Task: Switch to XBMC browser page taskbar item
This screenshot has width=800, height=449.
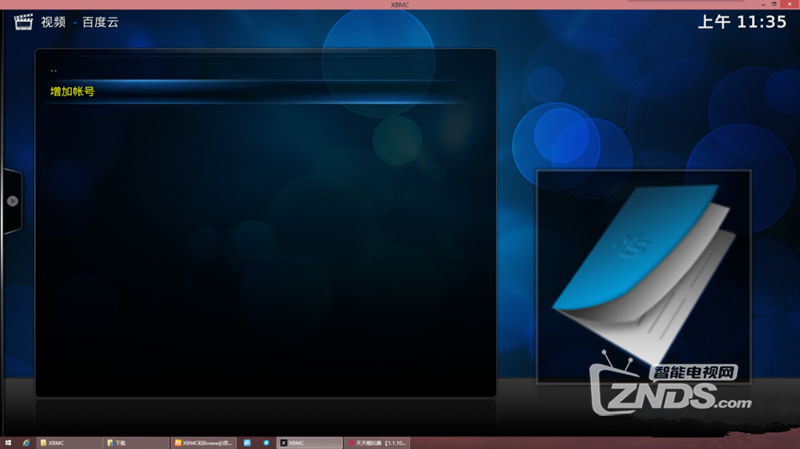Action: 204,443
